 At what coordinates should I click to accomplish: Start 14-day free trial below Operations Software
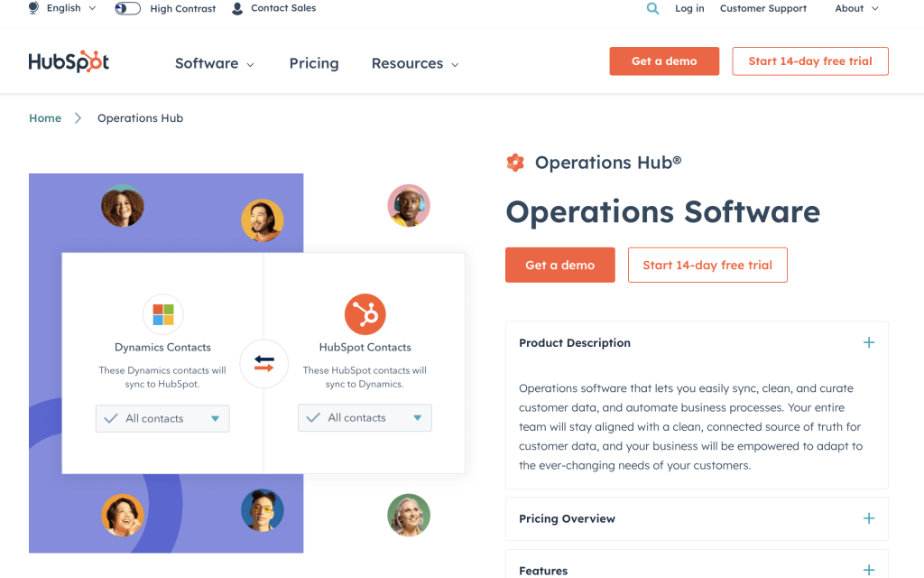pos(707,265)
